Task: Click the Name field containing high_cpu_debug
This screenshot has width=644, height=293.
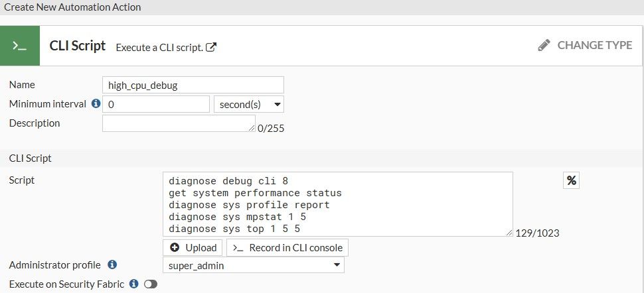Action: [x=193, y=85]
